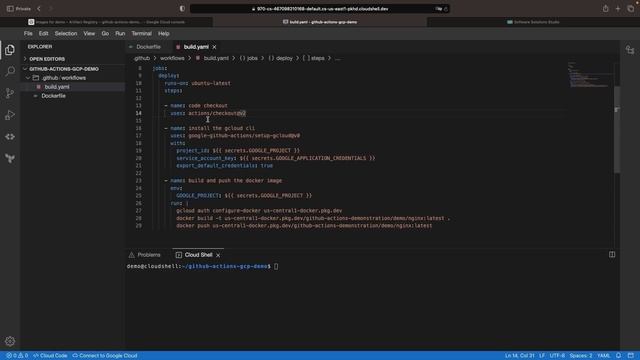The image size is (640, 360).
Task: Switch to Software Solutions Studio browser tab
Action: 533,22
